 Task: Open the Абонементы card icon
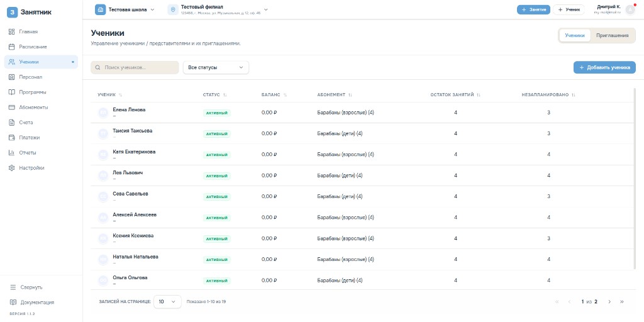coord(12,107)
